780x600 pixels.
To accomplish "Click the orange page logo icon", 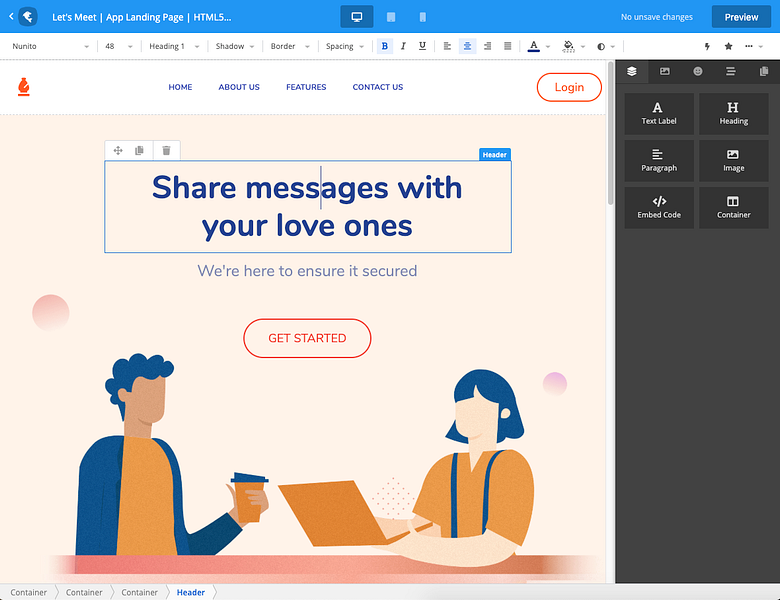I will click(23, 87).
